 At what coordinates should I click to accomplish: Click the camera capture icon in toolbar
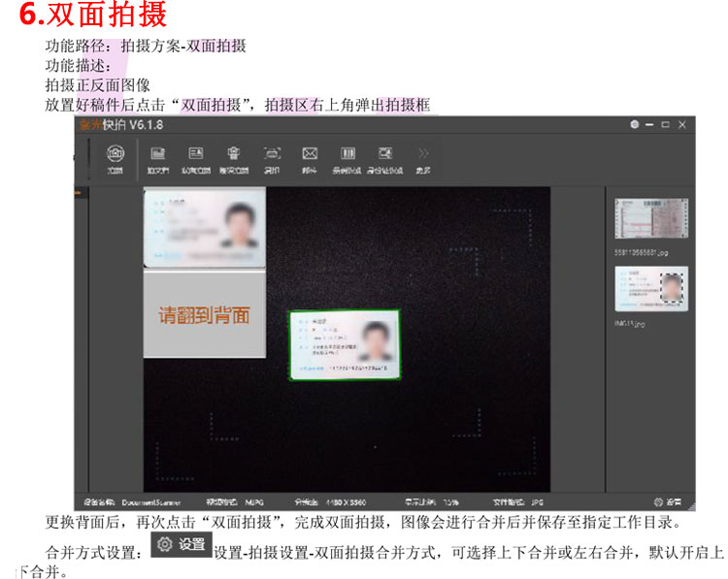tap(115, 156)
